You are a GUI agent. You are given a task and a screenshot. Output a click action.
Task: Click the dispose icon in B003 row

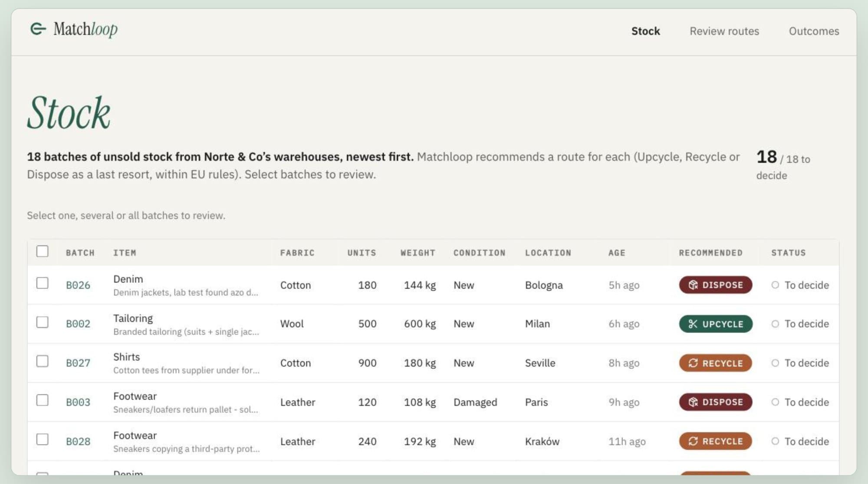pos(693,402)
